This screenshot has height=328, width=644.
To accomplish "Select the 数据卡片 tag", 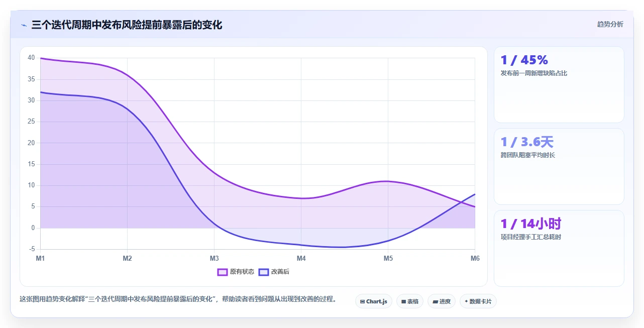I will [478, 301].
